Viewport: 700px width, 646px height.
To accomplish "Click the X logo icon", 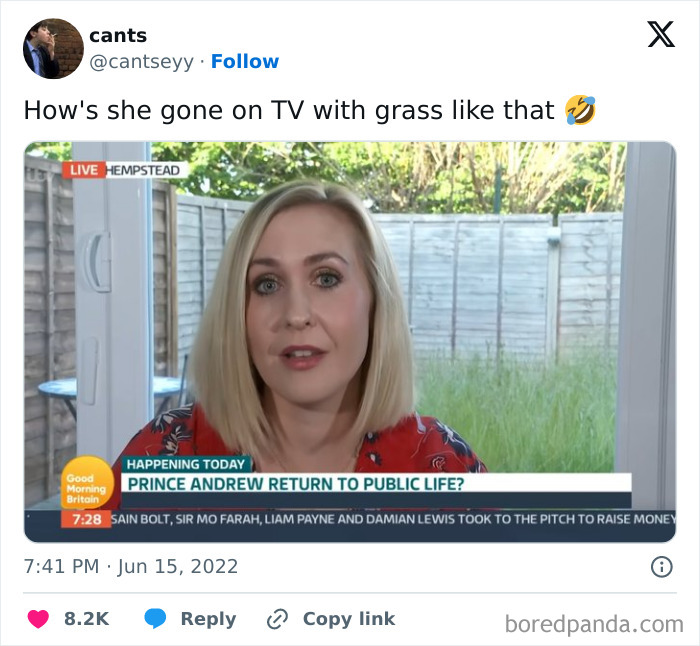I will pyautogui.click(x=661, y=34).
